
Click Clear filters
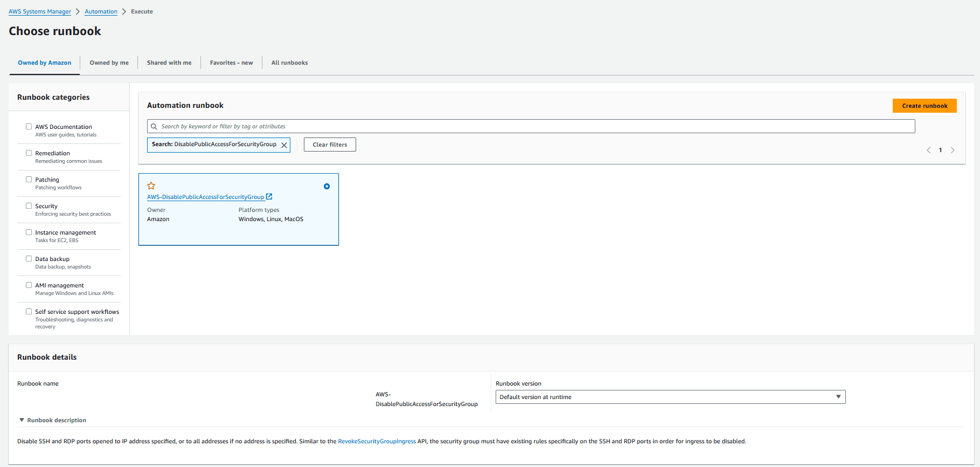click(x=330, y=145)
